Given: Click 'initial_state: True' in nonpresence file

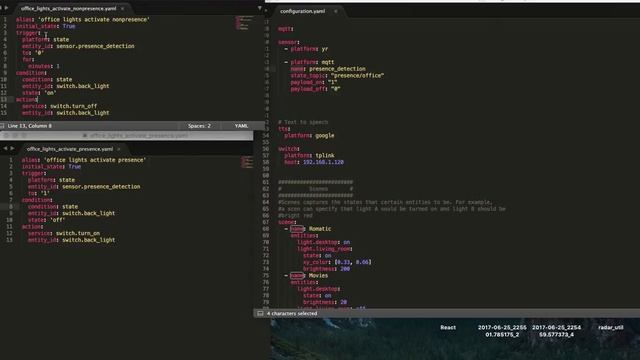Looking at the screenshot, I should [x=45, y=26].
